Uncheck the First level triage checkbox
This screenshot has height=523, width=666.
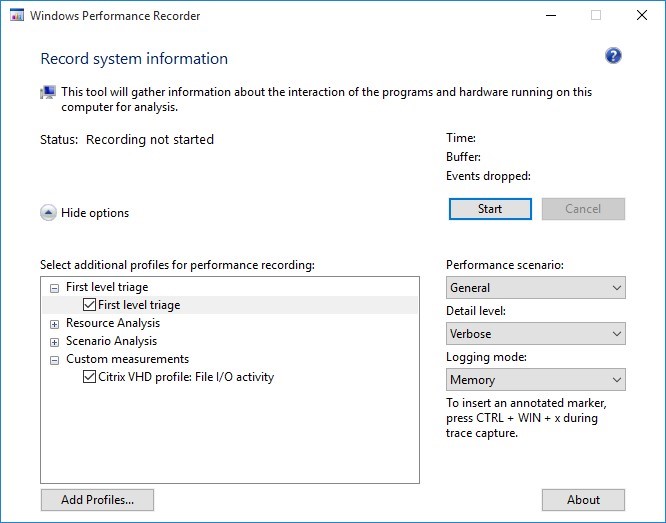point(90,305)
